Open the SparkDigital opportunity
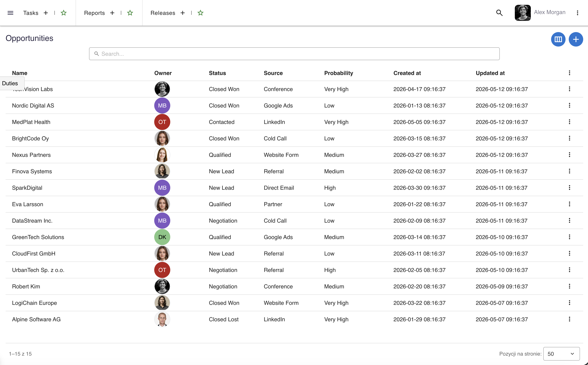 27,188
